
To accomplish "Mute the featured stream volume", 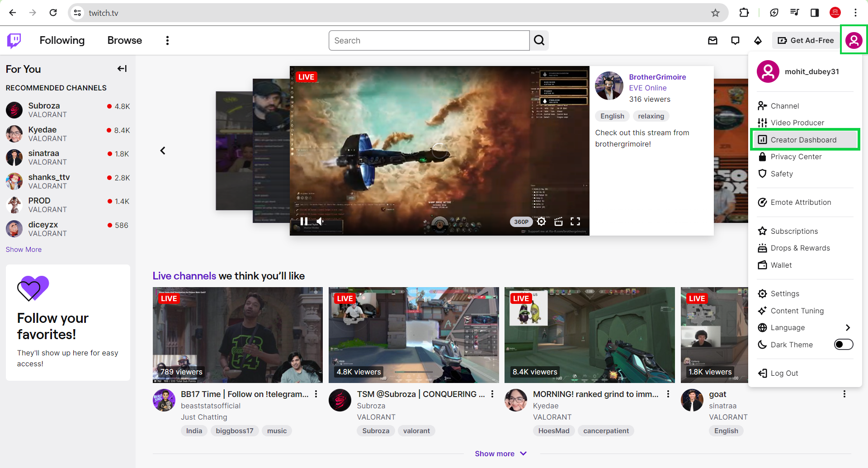I will click(320, 221).
